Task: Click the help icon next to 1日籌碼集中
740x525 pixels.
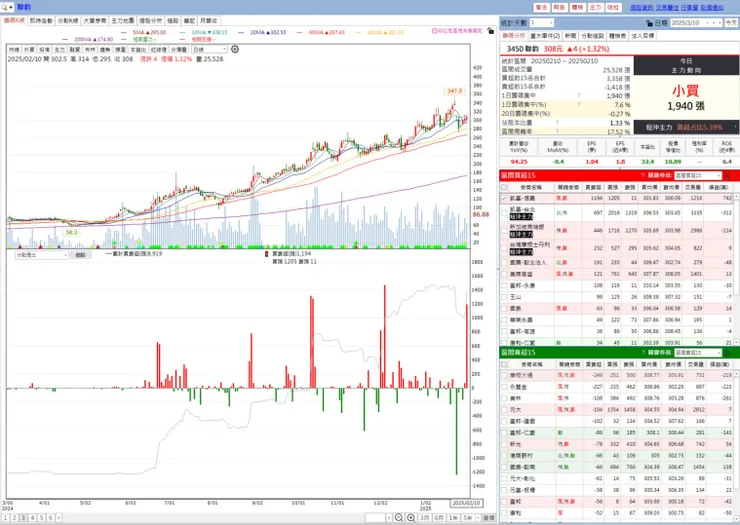Action: pos(579,95)
